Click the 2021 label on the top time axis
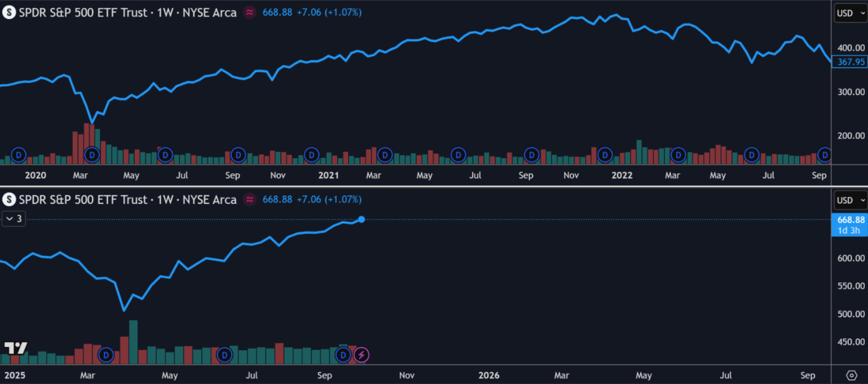Screen dimensions: 868x384 329,175
